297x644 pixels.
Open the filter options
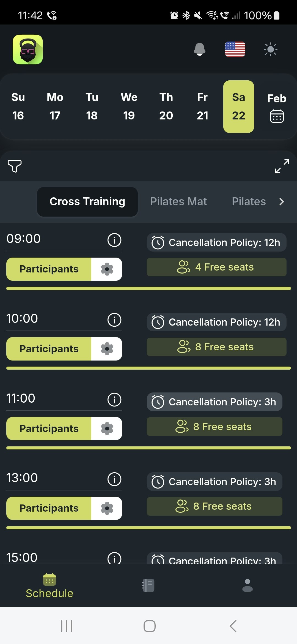[15, 166]
